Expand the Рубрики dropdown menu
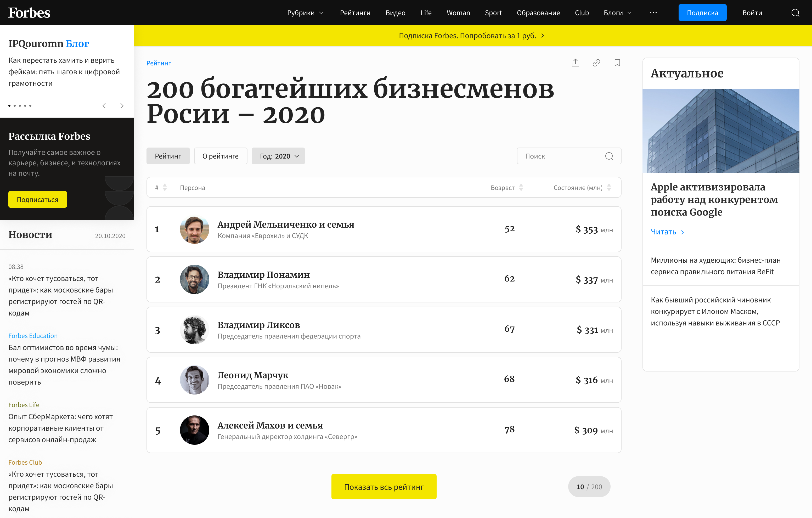 [x=305, y=13]
